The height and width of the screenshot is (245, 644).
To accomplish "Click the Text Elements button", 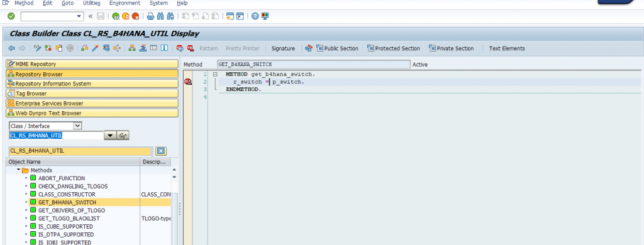I will 507,48.
